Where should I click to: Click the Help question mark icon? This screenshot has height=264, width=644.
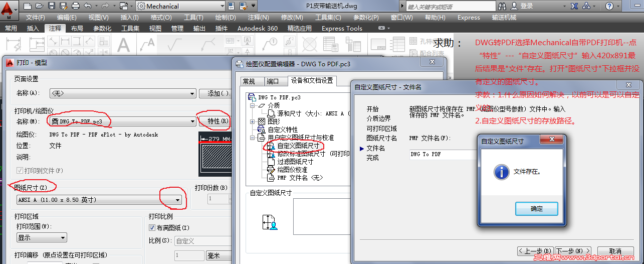coord(609,6)
